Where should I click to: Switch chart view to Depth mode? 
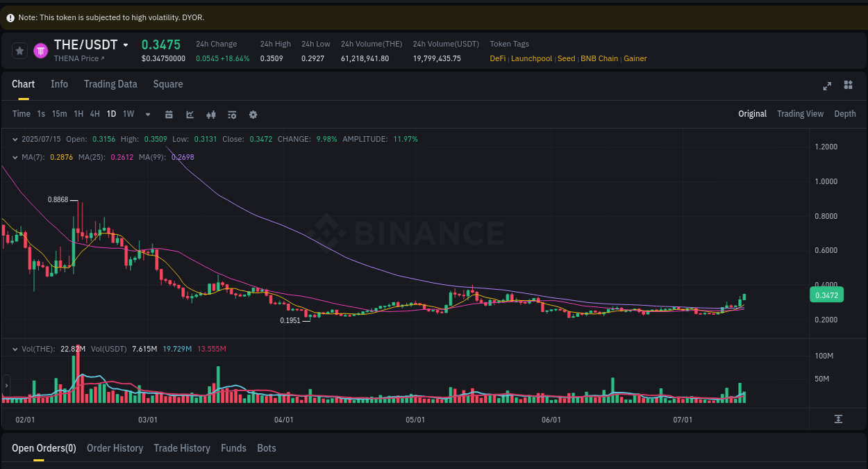pos(844,113)
